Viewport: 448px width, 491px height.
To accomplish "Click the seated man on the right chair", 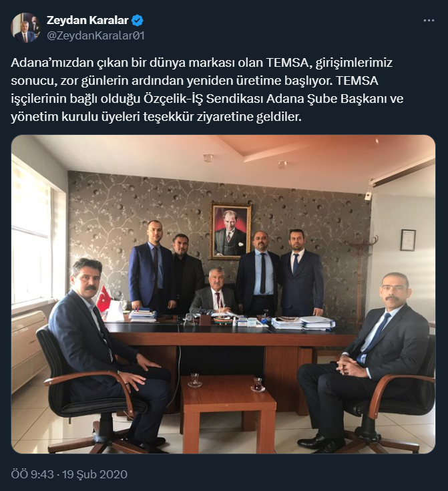I will (x=367, y=357).
